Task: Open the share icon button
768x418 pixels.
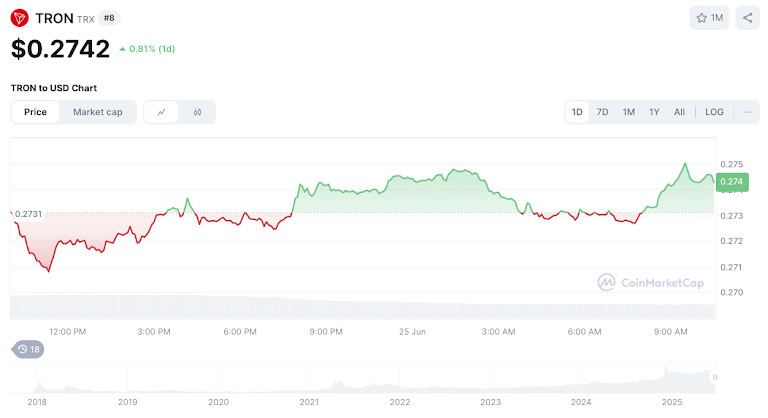Action: coord(747,18)
